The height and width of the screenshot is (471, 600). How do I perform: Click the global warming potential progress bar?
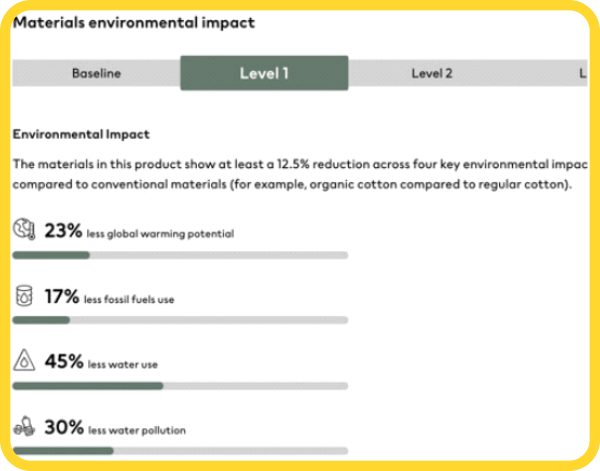click(180, 255)
